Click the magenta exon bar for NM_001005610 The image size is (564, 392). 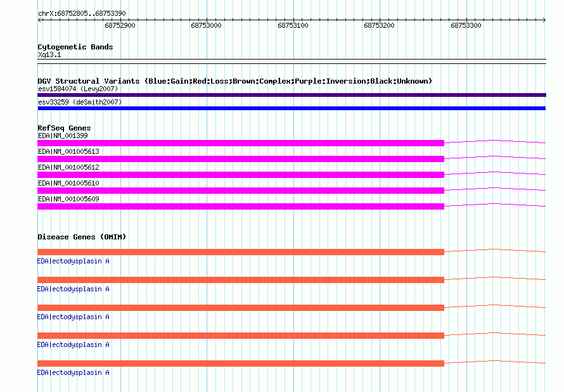click(x=241, y=191)
